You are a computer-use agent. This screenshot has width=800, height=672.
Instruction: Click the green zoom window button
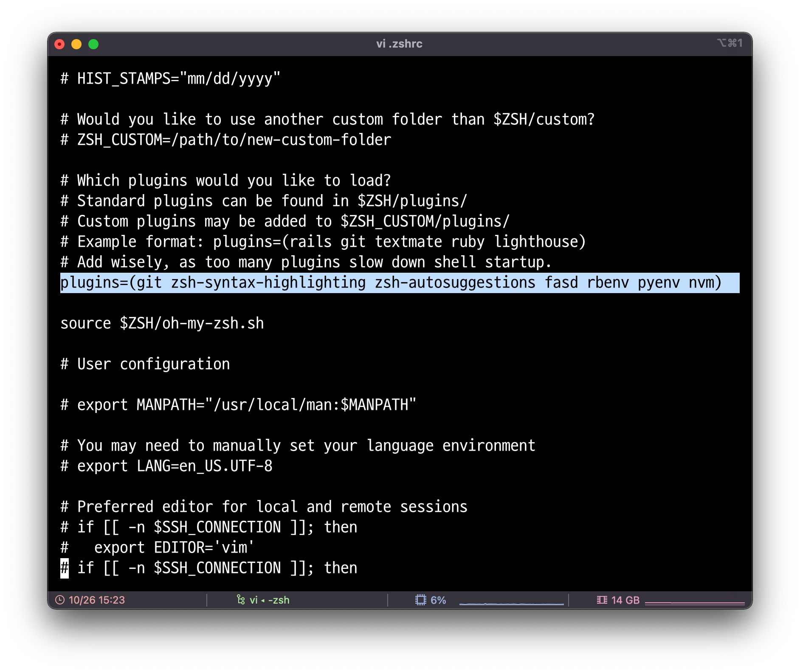click(93, 44)
